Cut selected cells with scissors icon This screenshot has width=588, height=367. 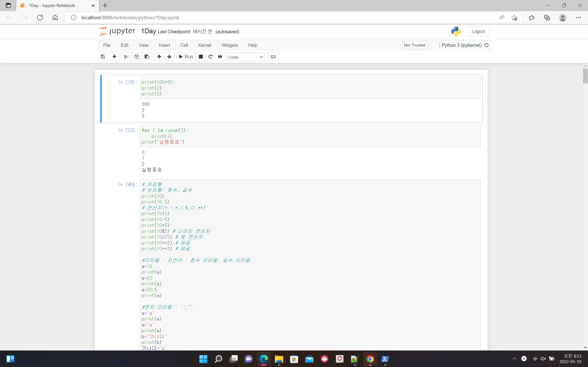point(126,57)
